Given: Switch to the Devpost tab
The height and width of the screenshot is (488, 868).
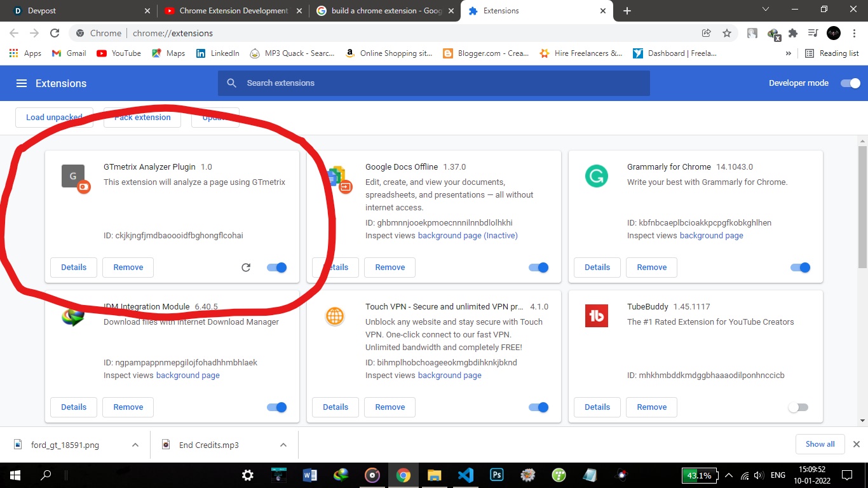Looking at the screenshot, I should 81,11.
